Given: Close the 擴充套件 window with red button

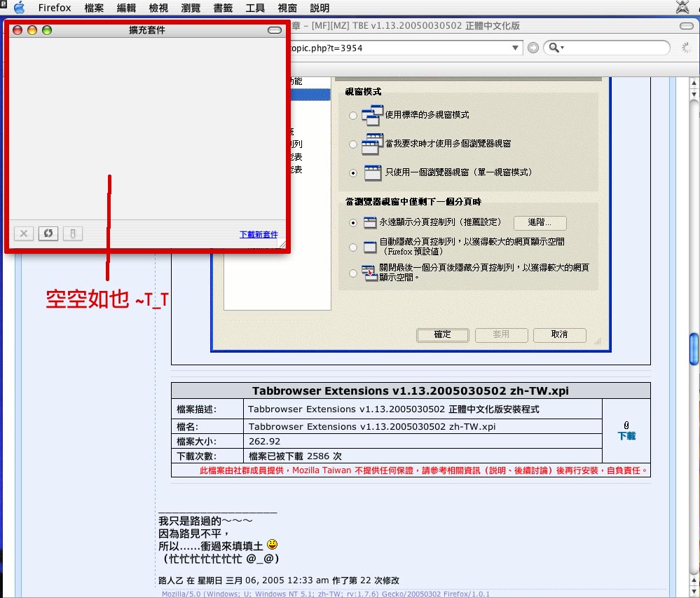Looking at the screenshot, I should pyautogui.click(x=18, y=30).
